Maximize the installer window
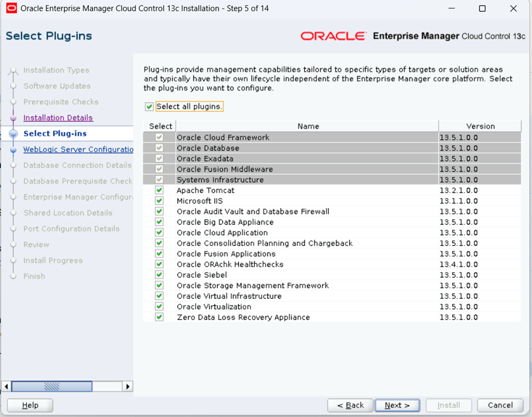Viewport: 532px width, 417px height. pyautogui.click(x=482, y=8)
